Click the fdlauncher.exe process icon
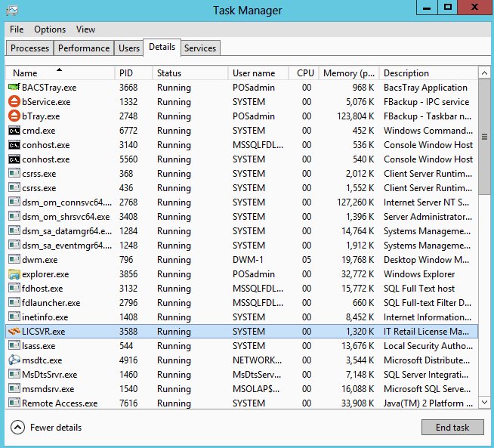 tap(14, 302)
